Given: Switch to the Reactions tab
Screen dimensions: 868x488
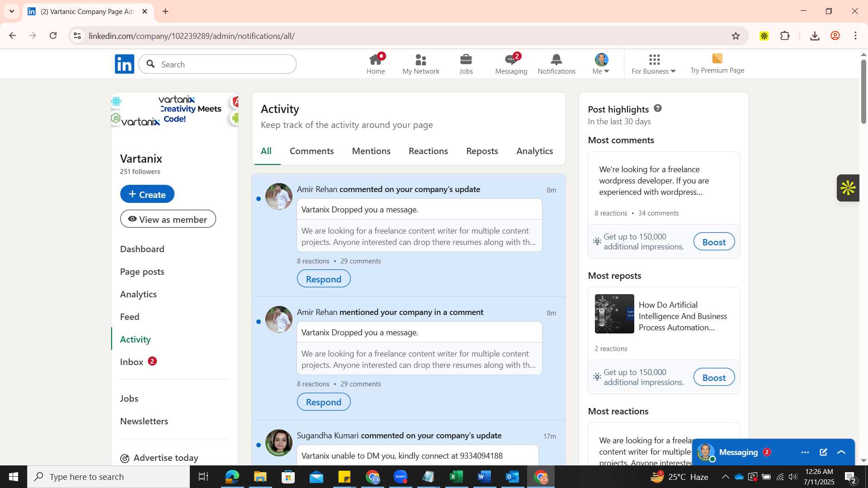Looking at the screenshot, I should click(x=428, y=151).
